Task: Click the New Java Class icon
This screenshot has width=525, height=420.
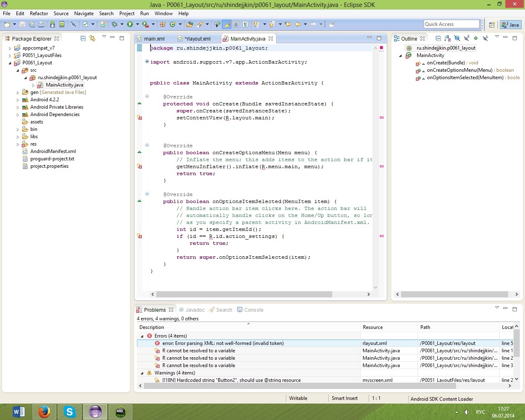Action: click(173, 25)
